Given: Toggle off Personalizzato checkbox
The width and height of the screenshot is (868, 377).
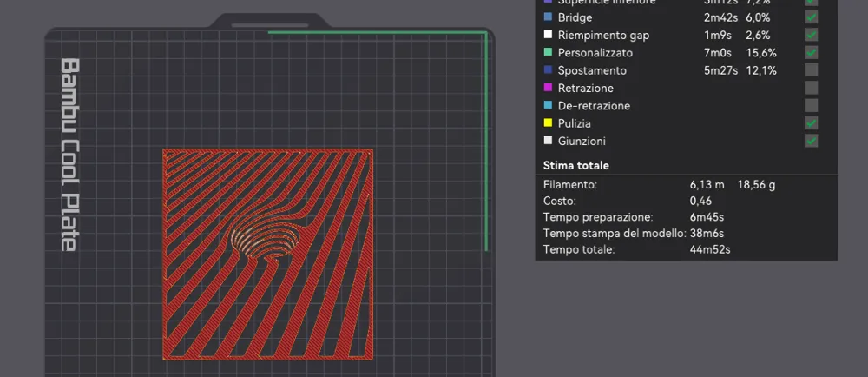Looking at the screenshot, I should coord(811,53).
